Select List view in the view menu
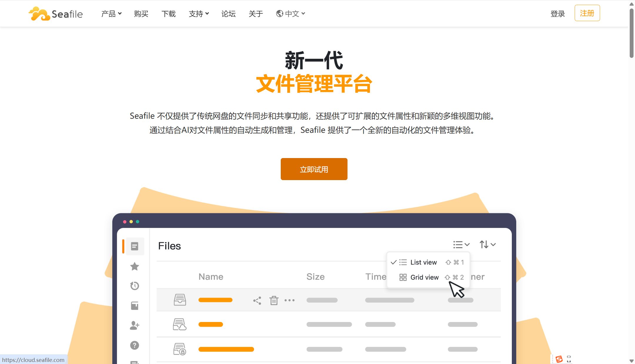 [423, 262]
